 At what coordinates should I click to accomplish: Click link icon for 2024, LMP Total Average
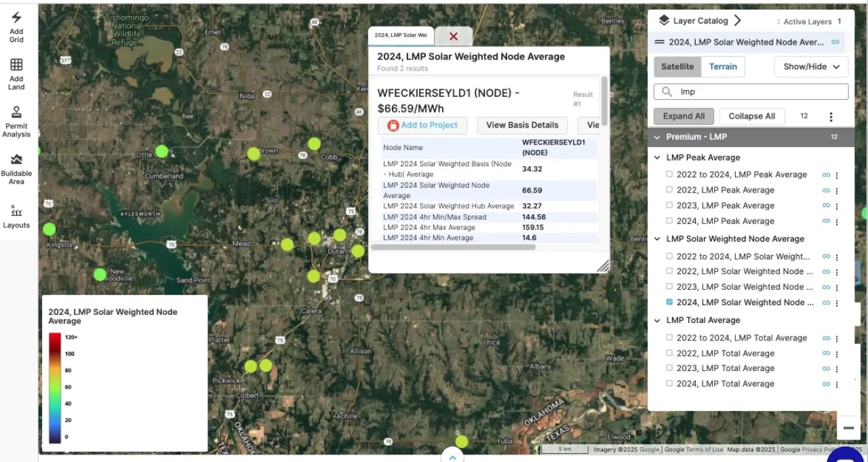826,384
